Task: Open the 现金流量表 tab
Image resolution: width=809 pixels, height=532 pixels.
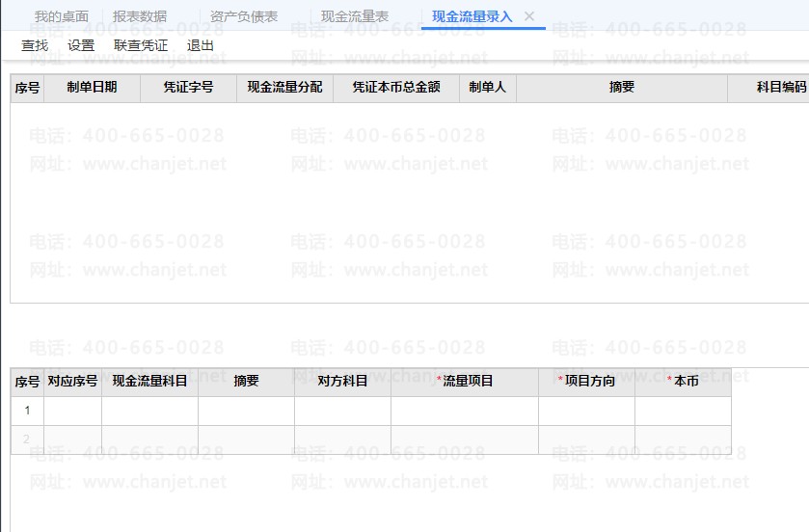Action: [354, 16]
